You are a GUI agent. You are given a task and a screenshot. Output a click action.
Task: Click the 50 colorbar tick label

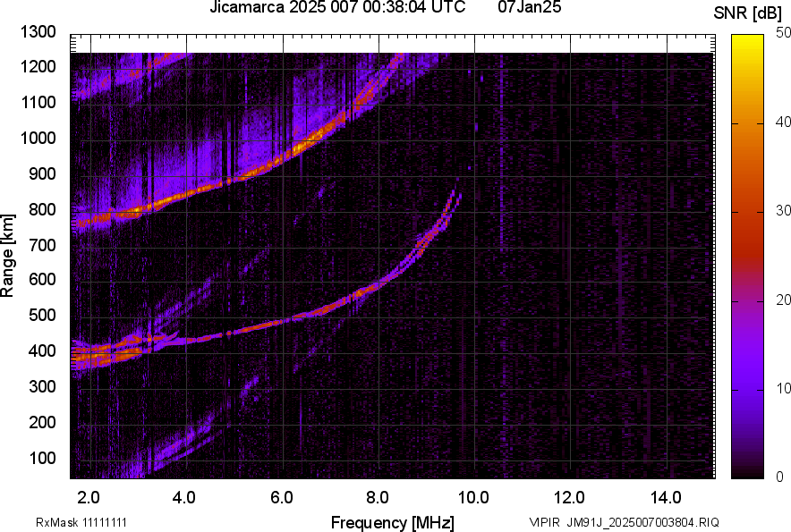tap(784, 33)
